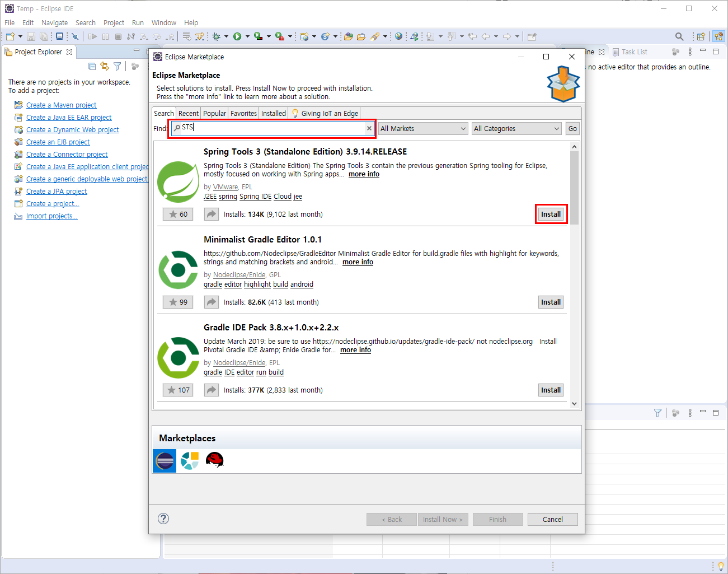Click the lightbulb tip icon in the status bar

[721, 566]
